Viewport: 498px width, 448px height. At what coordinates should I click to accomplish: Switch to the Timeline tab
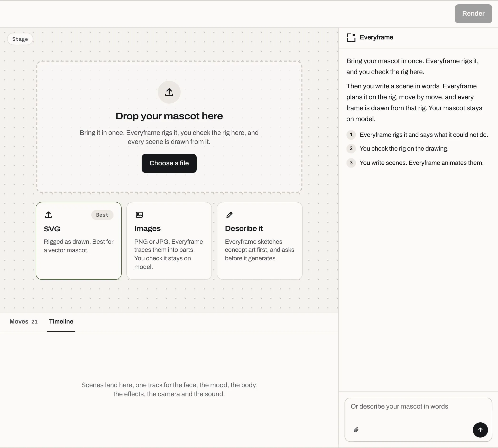[x=61, y=321]
